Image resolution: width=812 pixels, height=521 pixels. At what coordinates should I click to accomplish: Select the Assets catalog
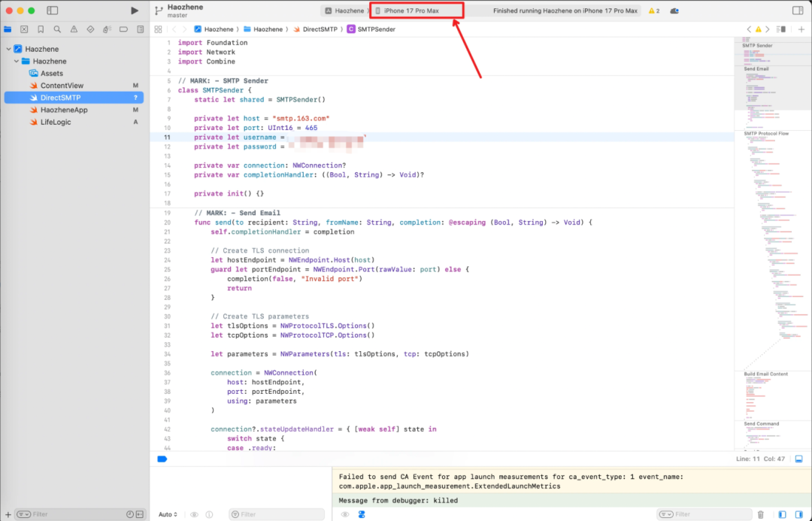point(52,74)
